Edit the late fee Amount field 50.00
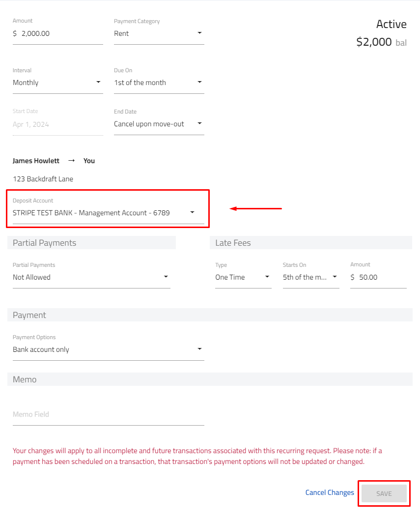The width and height of the screenshot is (420, 519). pyautogui.click(x=378, y=277)
